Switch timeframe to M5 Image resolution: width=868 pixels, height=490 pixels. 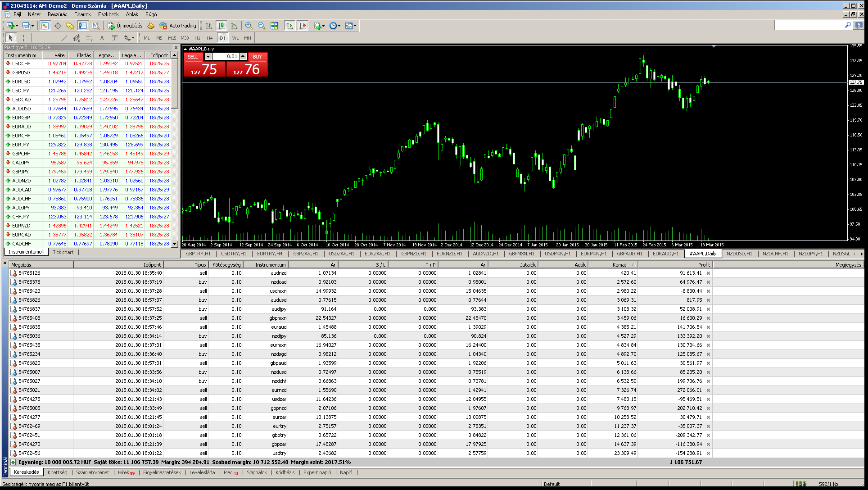(x=159, y=38)
